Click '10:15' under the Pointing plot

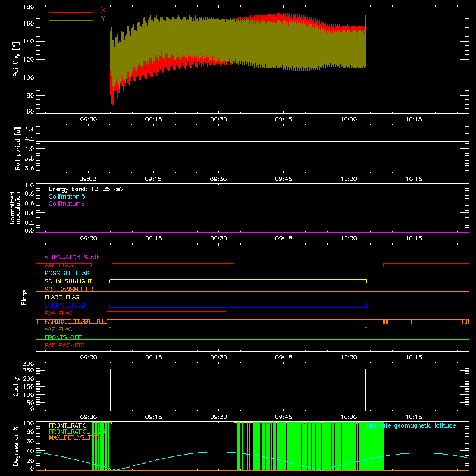click(414, 120)
